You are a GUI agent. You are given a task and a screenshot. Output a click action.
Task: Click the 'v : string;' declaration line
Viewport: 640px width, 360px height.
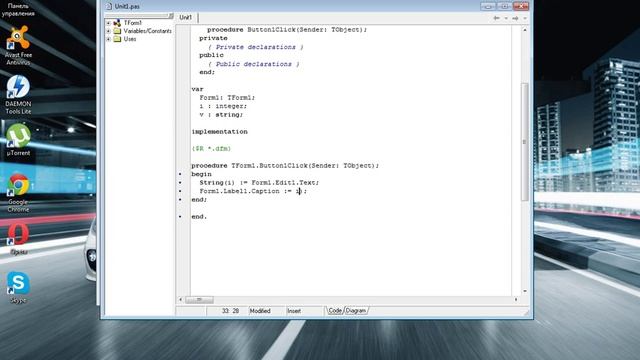coord(221,115)
